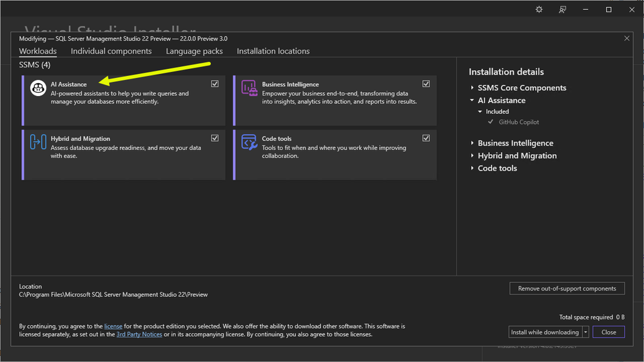Click the Business Intelligence workload icon
Viewport: 644px width, 362px height.
pyautogui.click(x=249, y=88)
